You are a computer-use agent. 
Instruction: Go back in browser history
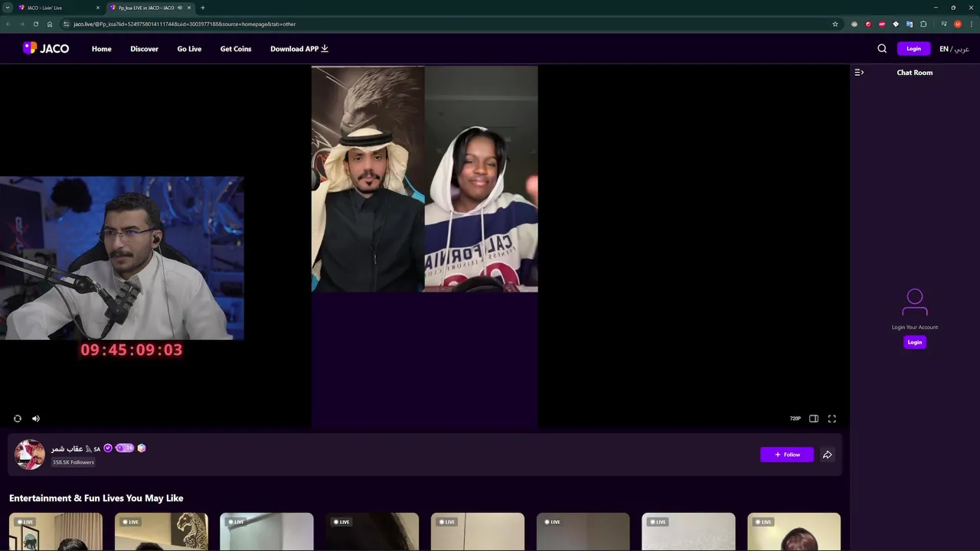[x=8, y=24]
